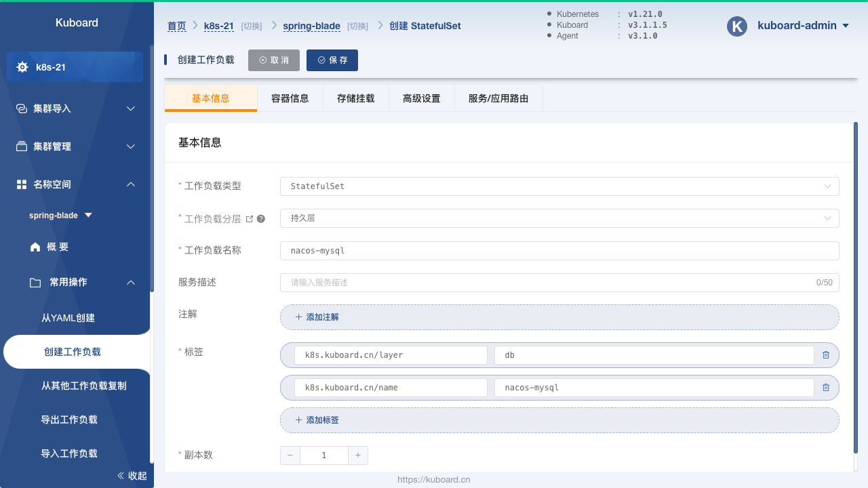This screenshot has height=488, width=868.
Task: Click the 添加标签 button
Action: tap(559, 420)
